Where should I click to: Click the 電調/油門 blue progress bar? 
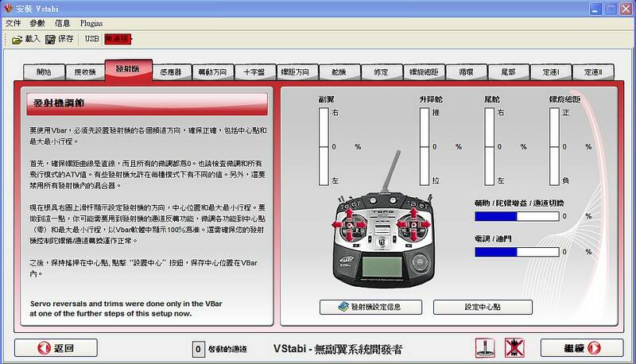517,252
